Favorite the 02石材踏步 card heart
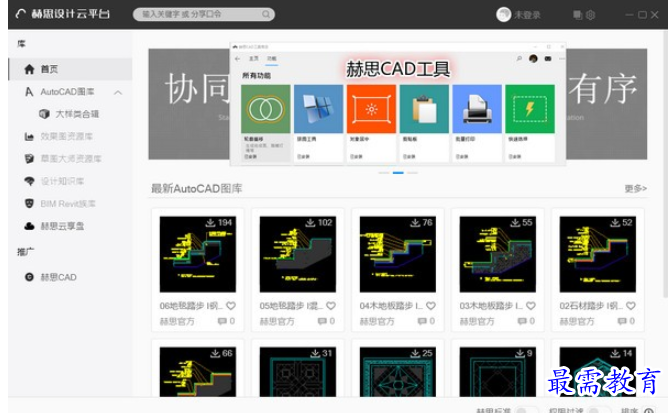This screenshot has width=669, height=413. click(x=631, y=306)
